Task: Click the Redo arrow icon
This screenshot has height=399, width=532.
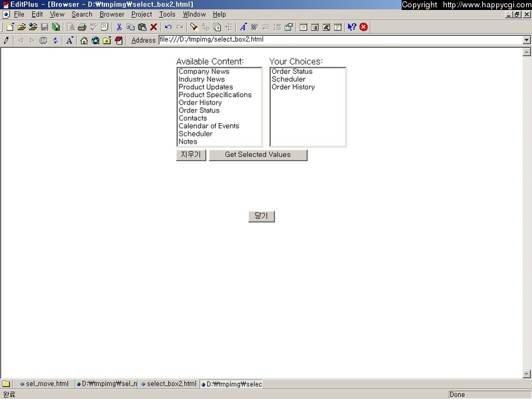Action: (x=180, y=27)
